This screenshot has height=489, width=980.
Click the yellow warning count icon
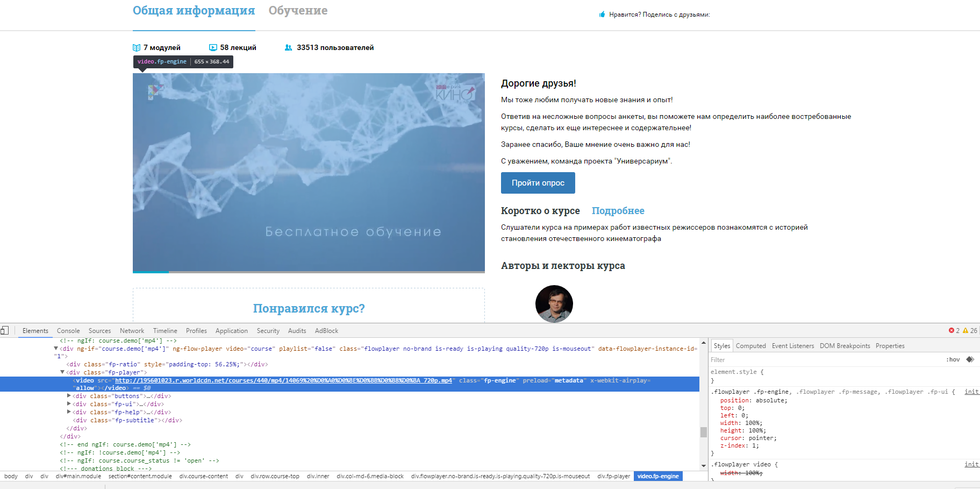click(x=965, y=330)
